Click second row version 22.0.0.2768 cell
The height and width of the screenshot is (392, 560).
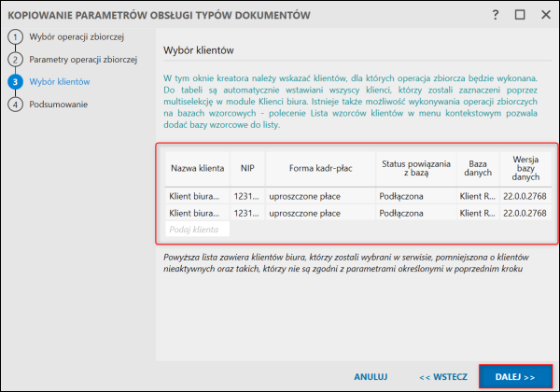tap(525, 213)
